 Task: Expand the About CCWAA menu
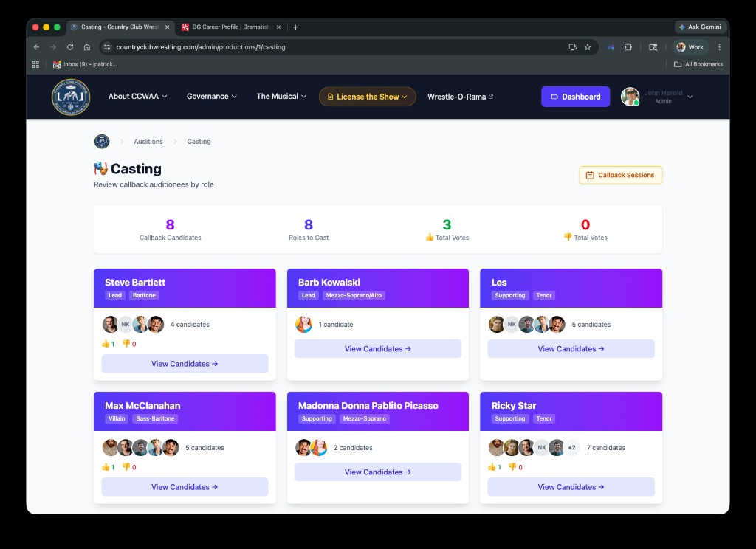137,97
